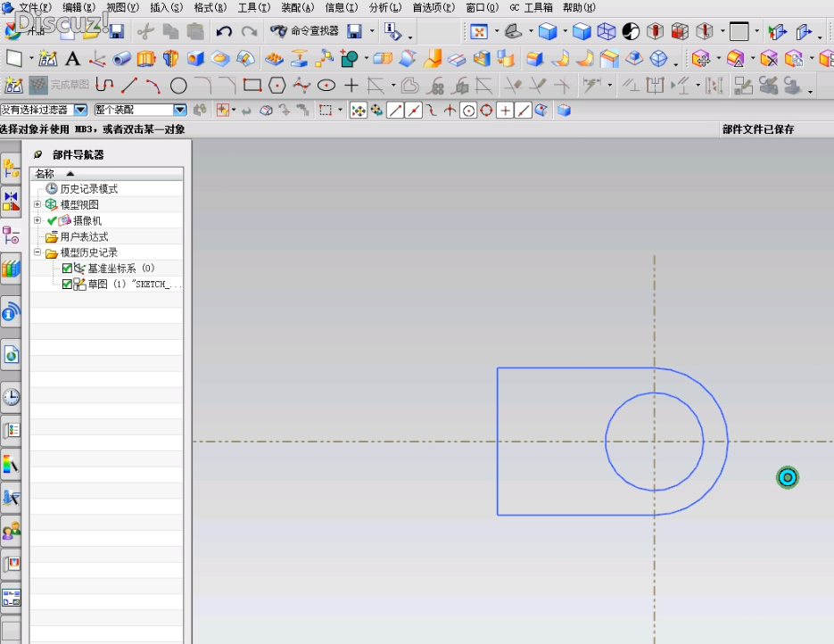834x644 pixels.
Task: Click the Datum CSYS axes icon
Action: point(97,59)
